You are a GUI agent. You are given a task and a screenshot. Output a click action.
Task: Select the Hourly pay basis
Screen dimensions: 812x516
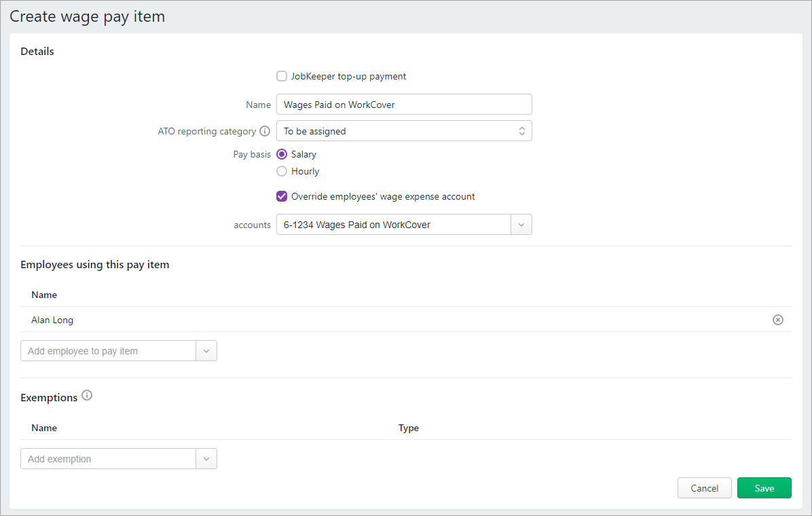(x=282, y=172)
